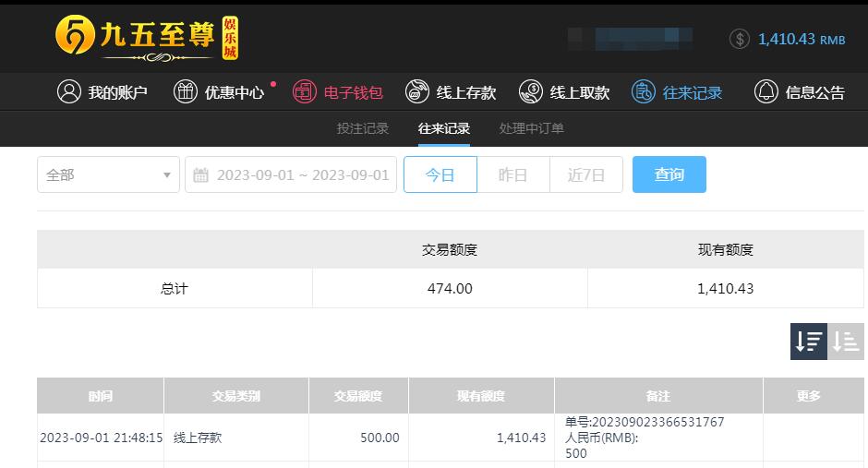Image resolution: width=868 pixels, height=468 pixels.
Task: Click the dollar balance icon
Action: (740, 40)
